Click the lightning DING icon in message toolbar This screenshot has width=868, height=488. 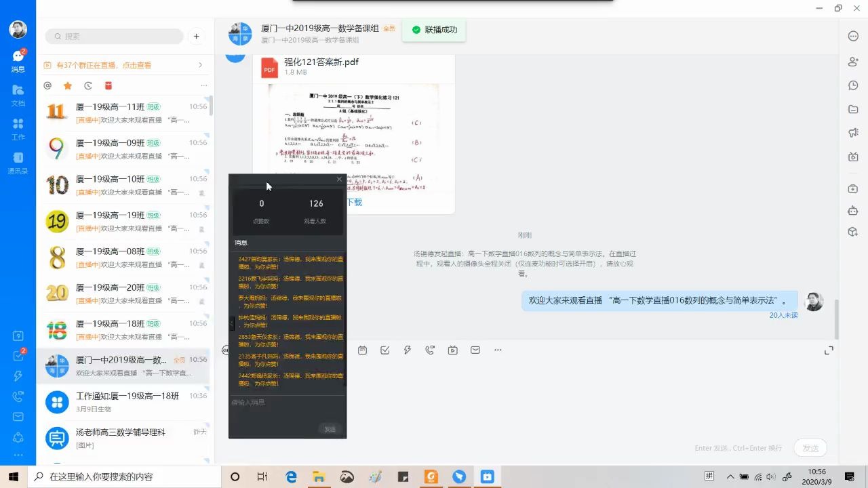408,350
